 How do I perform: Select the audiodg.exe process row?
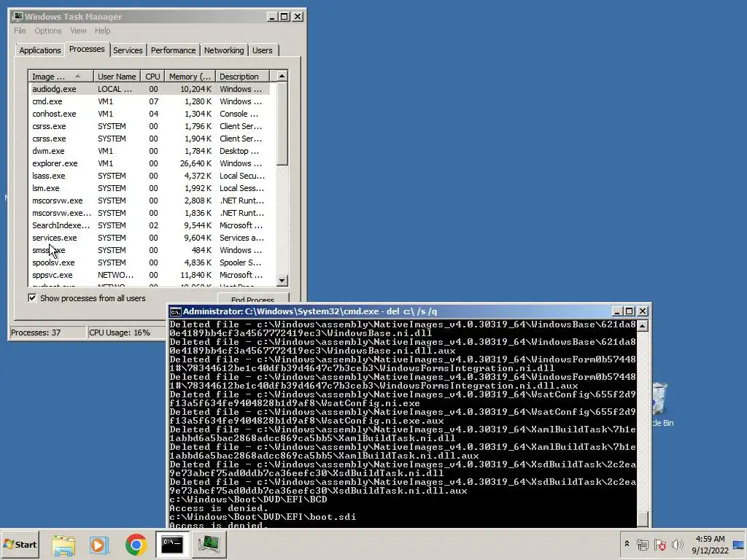tap(149, 89)
